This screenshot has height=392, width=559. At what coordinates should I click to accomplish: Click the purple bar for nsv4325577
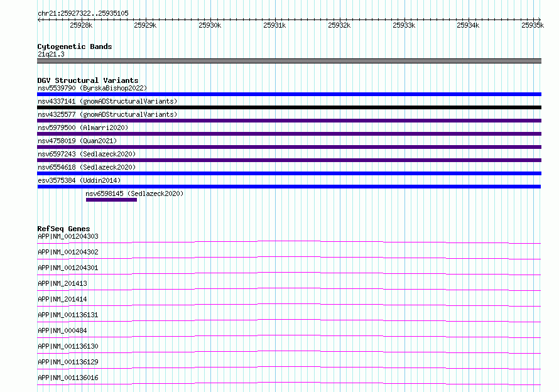[289, 121]
